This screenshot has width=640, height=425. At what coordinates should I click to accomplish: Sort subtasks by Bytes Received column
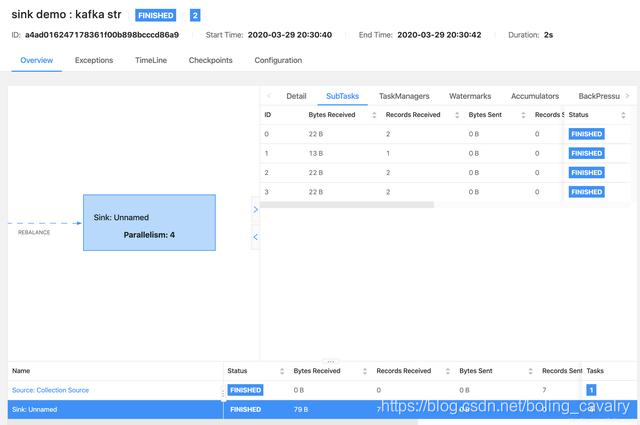tap(374, 115)
